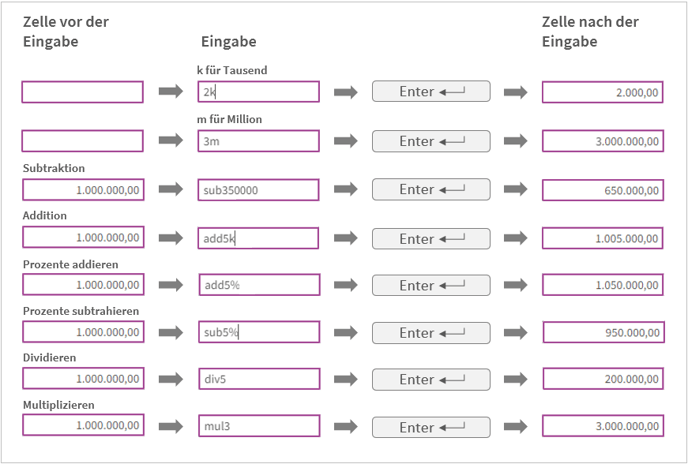This screenshot has height=464, width=688.
Task: Click the result cell showing 200.000,00
Action: tap(601, 379)
